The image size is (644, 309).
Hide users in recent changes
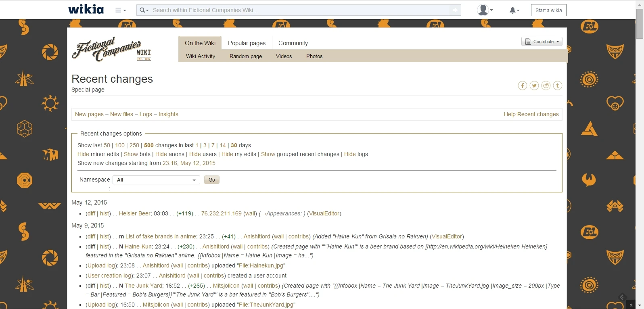tap(195, 154)
